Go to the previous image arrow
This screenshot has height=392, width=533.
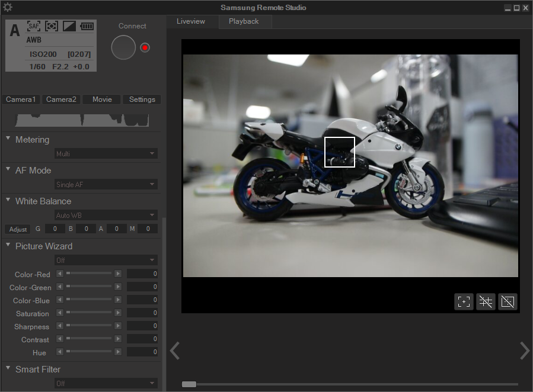(174, 351)
